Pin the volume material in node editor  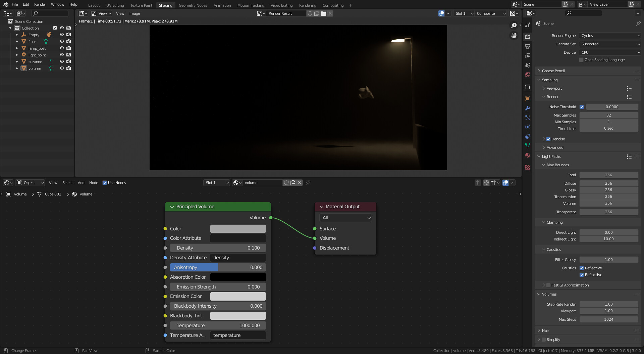308,183
